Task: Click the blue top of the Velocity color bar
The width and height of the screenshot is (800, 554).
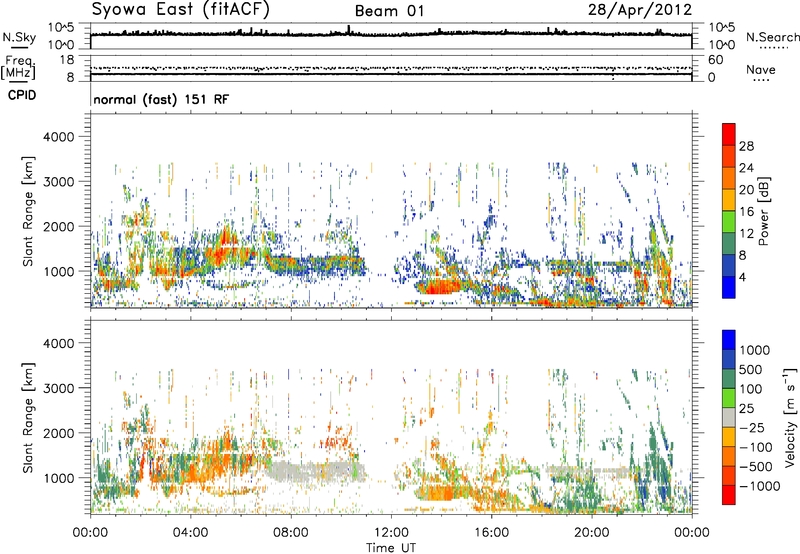Action: tap(729, 339)
